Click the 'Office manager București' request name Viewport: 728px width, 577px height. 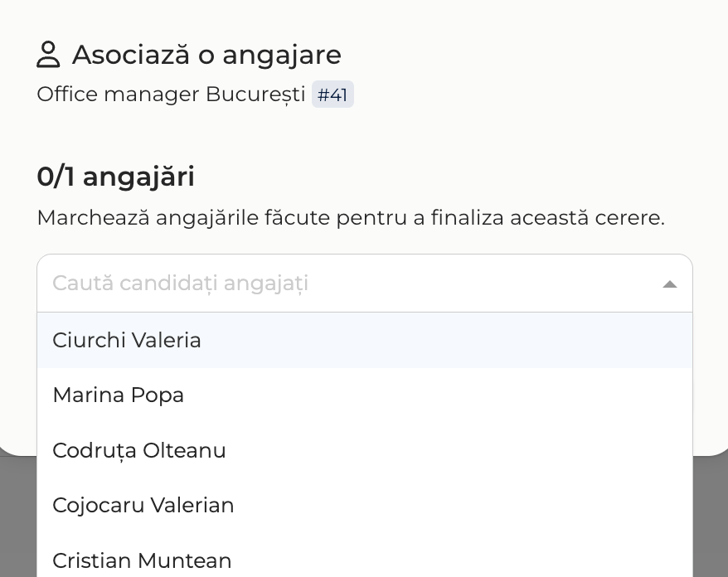click(x=171, y=95)
